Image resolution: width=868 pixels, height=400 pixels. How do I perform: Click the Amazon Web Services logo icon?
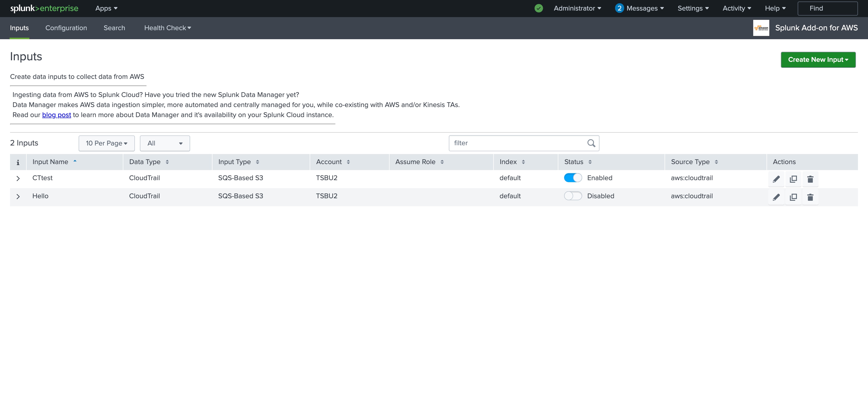pos(761,28)
